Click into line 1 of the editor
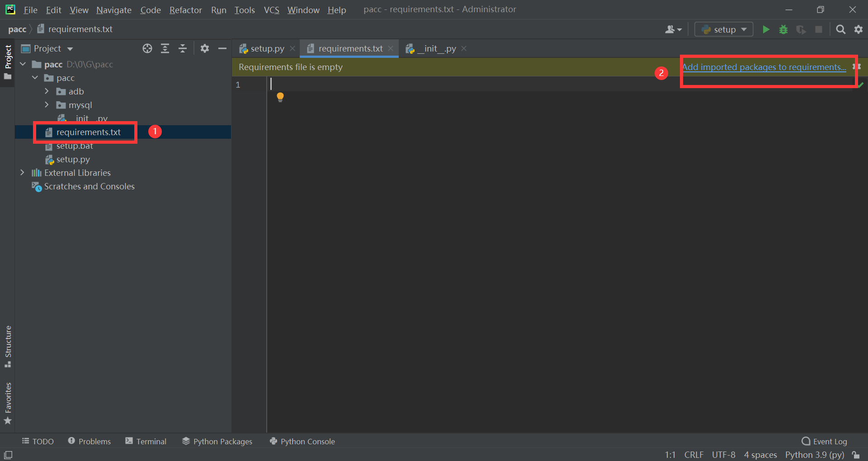This screenshot has height=461, width=868. 561,85
